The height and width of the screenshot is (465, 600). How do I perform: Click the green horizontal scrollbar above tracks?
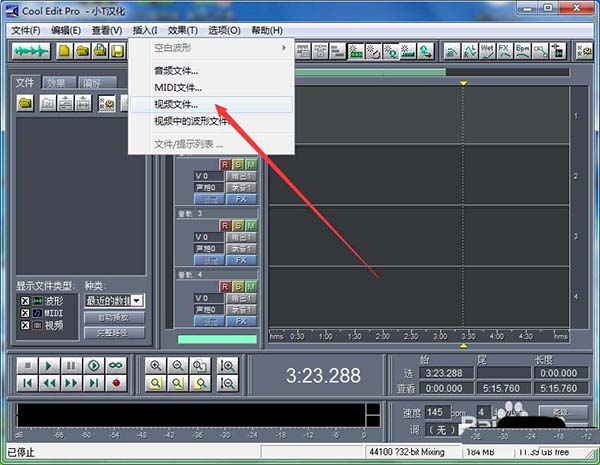click(x=370, y=72)
